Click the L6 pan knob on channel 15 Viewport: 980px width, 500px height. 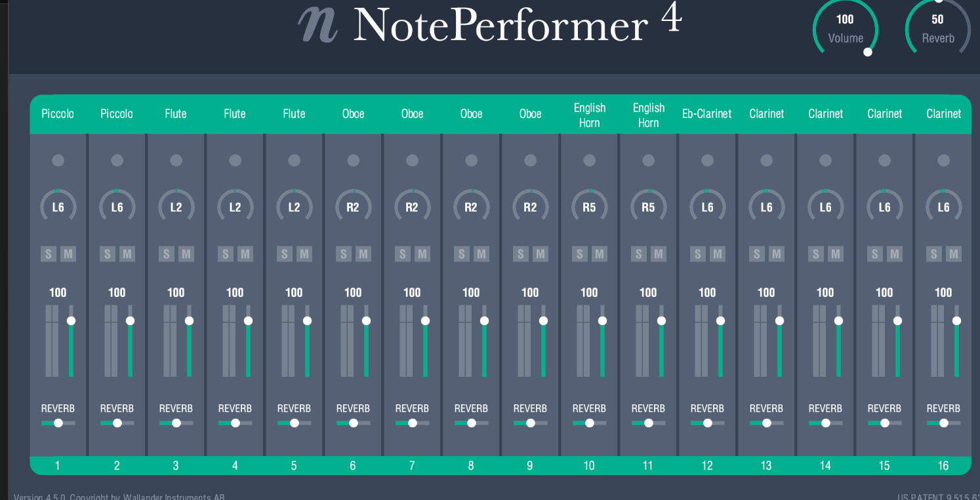[x=885, y=206]
